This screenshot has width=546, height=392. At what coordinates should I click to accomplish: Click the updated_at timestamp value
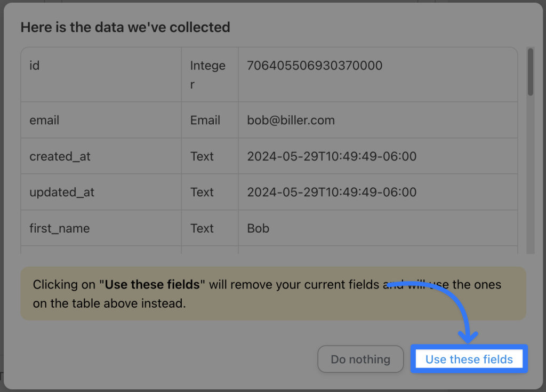[x=332, y=192]
